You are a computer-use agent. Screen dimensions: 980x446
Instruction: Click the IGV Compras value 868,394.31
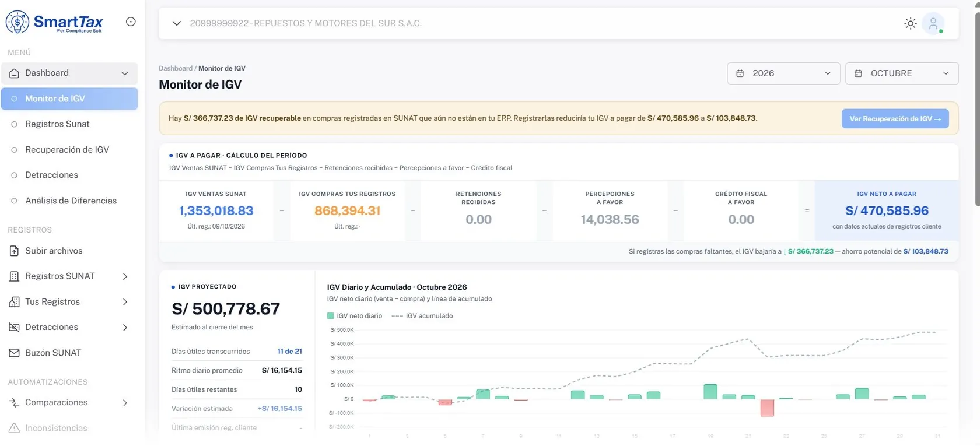click(x=347, y=211)
